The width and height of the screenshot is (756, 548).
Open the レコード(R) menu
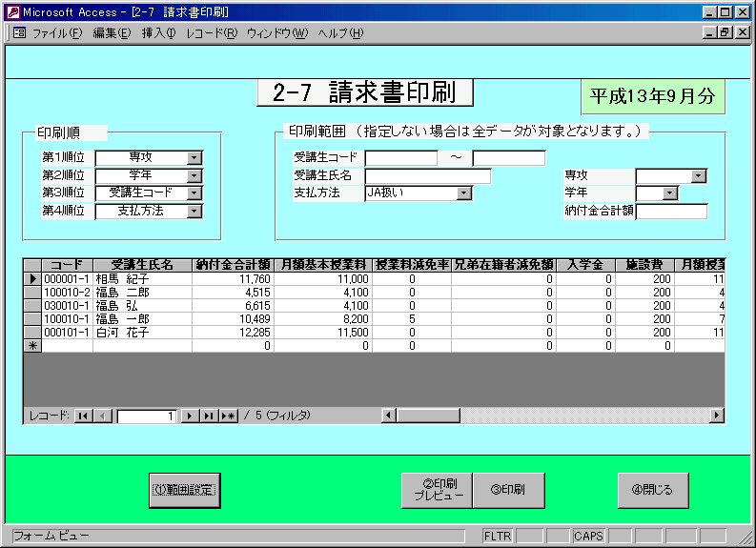212,33
